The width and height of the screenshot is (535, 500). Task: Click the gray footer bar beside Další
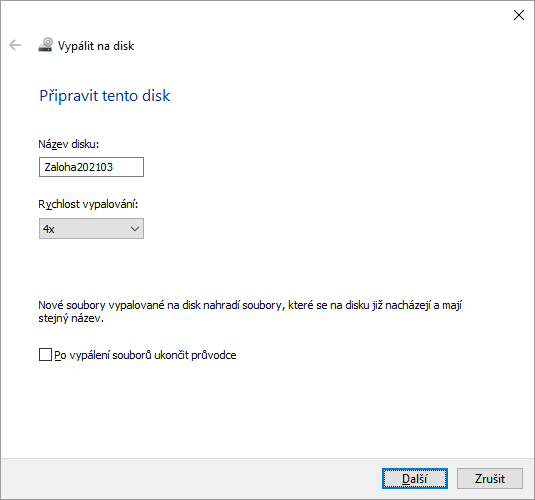point(191,478)
